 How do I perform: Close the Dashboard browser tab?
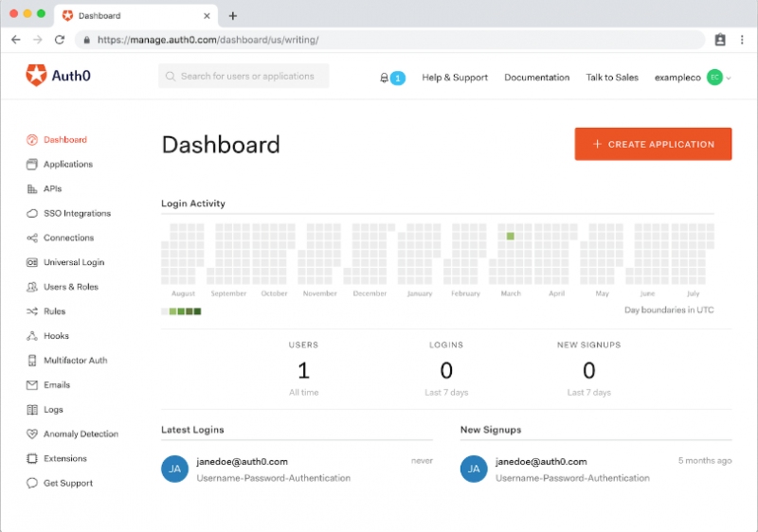point(207,16)
